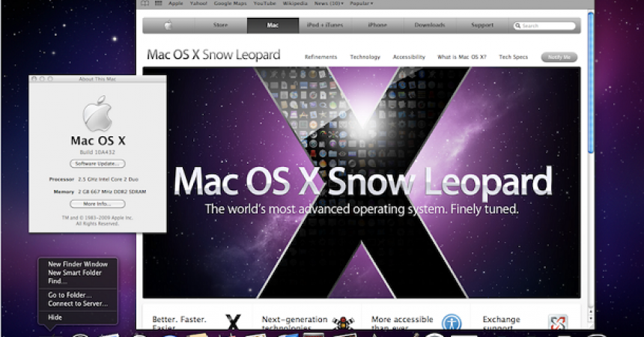
Task: Open the Exchange support link
Action: 502,323
